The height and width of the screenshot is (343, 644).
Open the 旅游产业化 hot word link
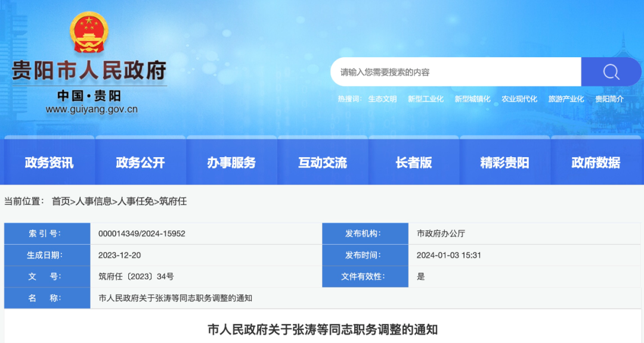(x=566, y=99)
